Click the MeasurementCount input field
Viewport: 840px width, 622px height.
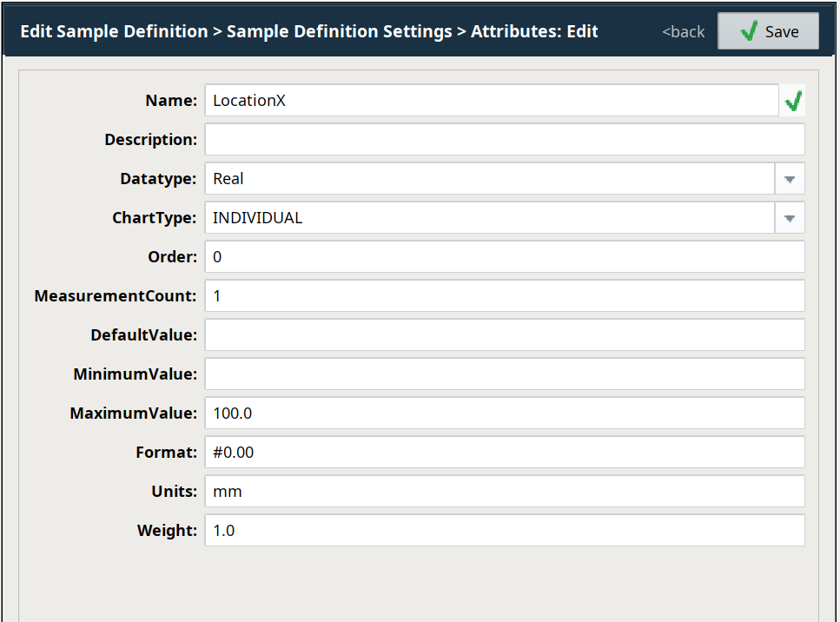click(x=505, y=296)
